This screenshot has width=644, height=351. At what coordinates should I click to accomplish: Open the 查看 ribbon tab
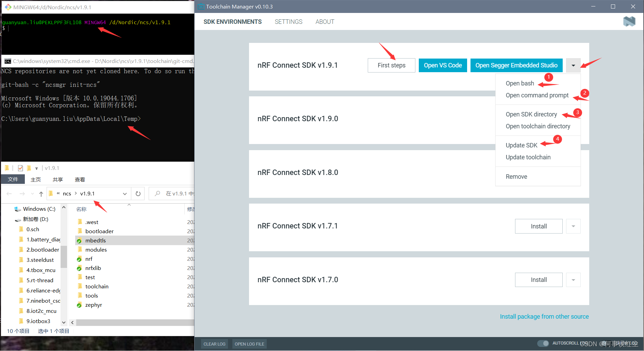tap(80, 179)
